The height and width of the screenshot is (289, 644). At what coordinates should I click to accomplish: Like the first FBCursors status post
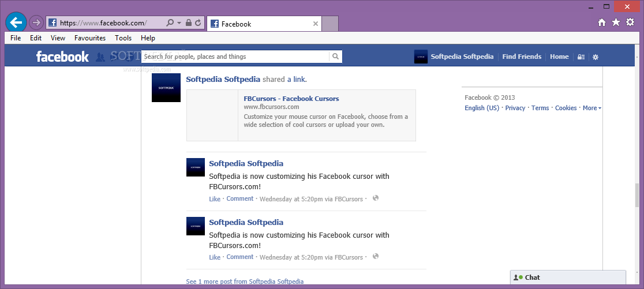215,198
